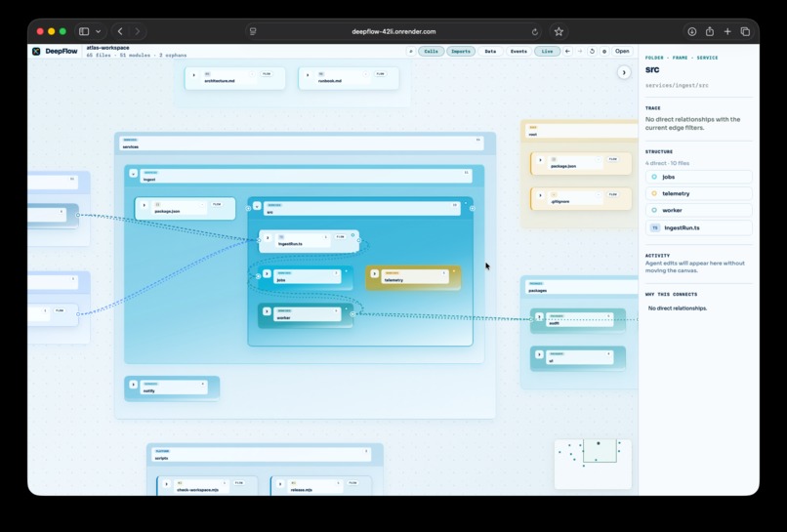This screenshot has width=787, height=532.
Task: Expand the ui package node
Action: (x=540, y=354)
